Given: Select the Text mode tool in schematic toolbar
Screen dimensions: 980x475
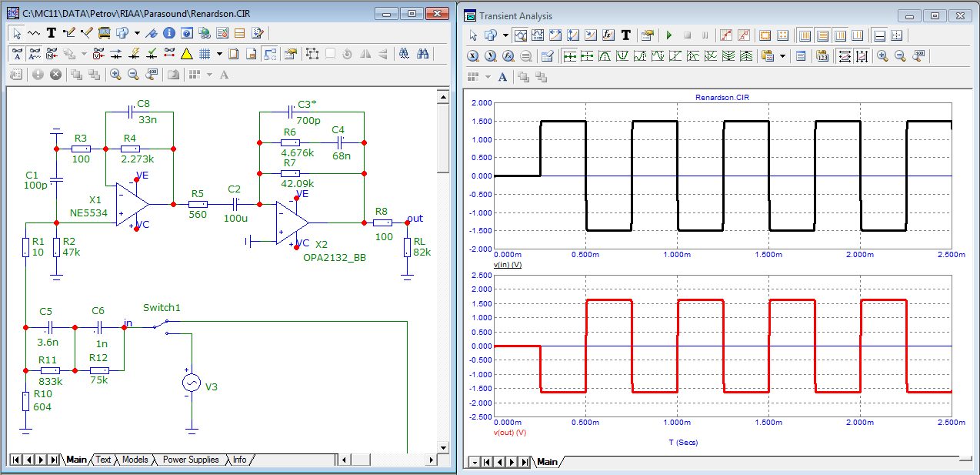Looking at the screenshot, I should (x=52, y=33).
